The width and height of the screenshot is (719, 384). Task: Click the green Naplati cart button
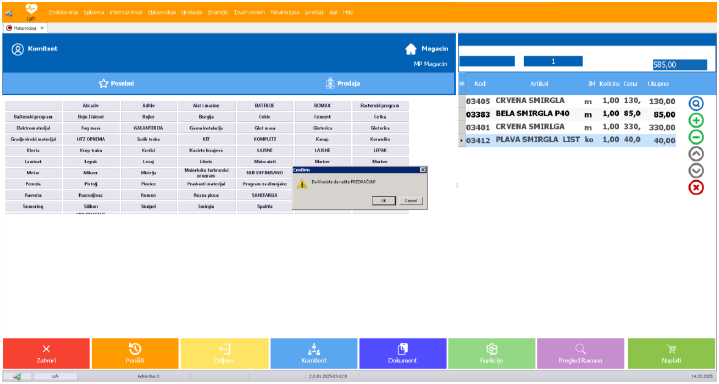671,354
